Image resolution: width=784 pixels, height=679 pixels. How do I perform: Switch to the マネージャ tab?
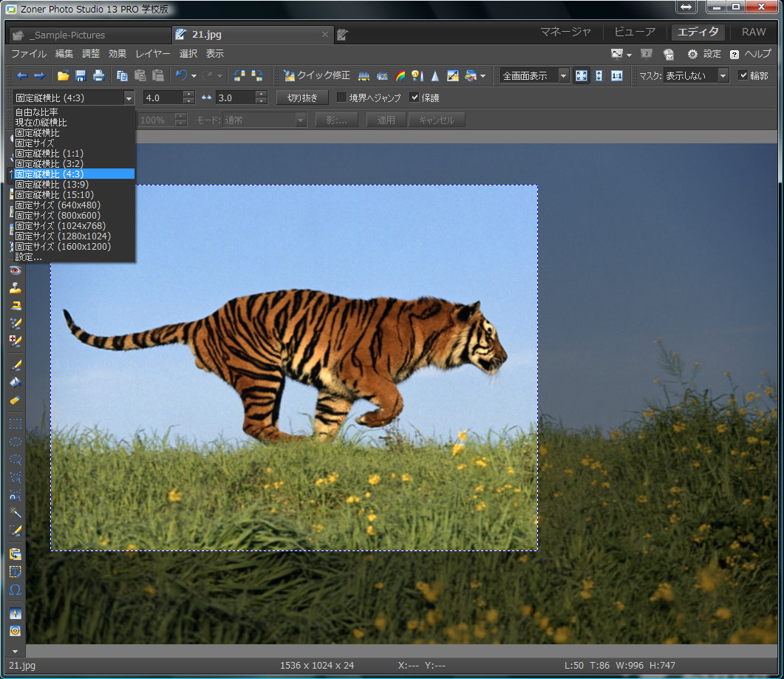click(x=565, y=33)
